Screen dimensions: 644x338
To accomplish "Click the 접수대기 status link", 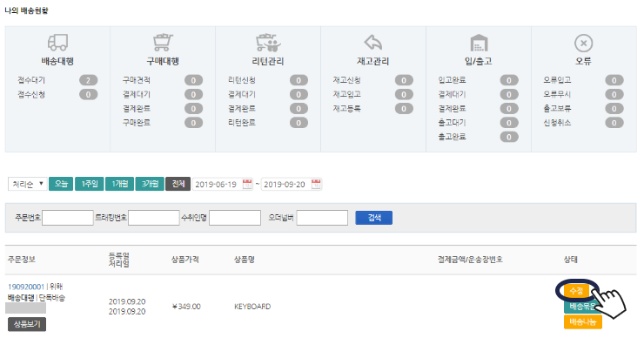I will [x=31, y=80].
